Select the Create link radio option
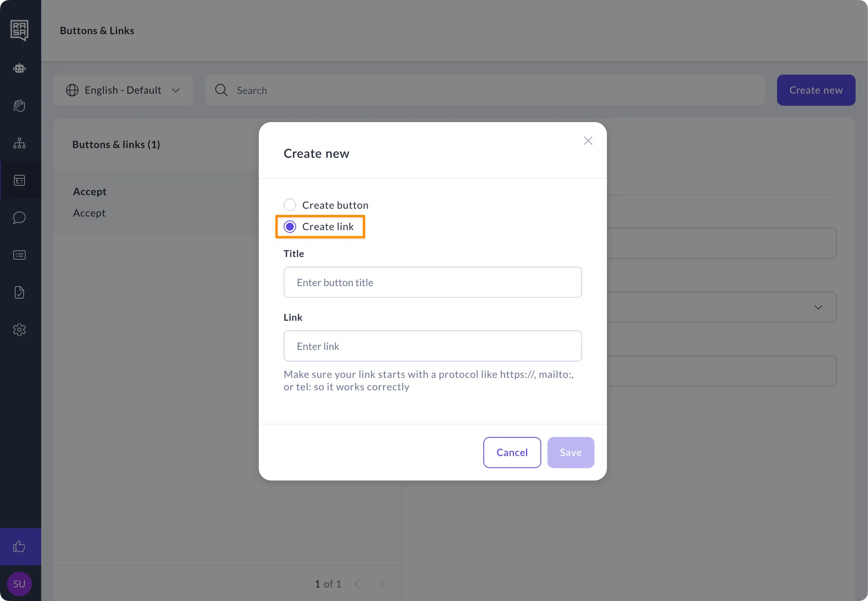Screen dimensions: 868x601 (x=290, y=226)
